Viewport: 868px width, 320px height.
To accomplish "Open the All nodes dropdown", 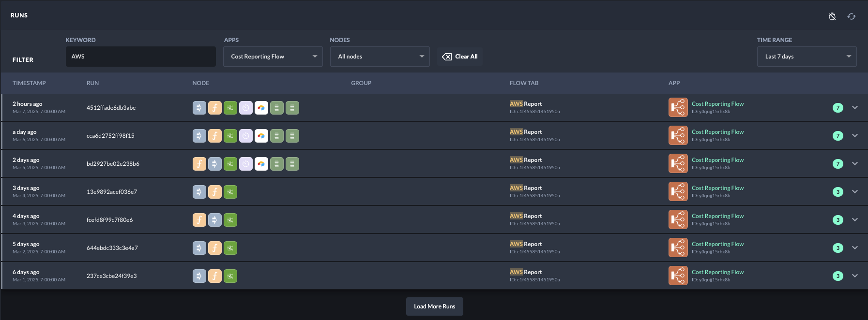I will pyautogui.click(x=380, y=57).
